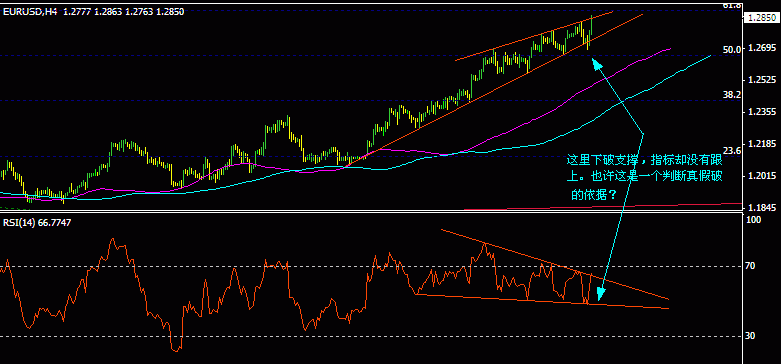Click the 1.2185 price scale value
This screenshot has height=364, width=781.
click(x=762, y=144)
